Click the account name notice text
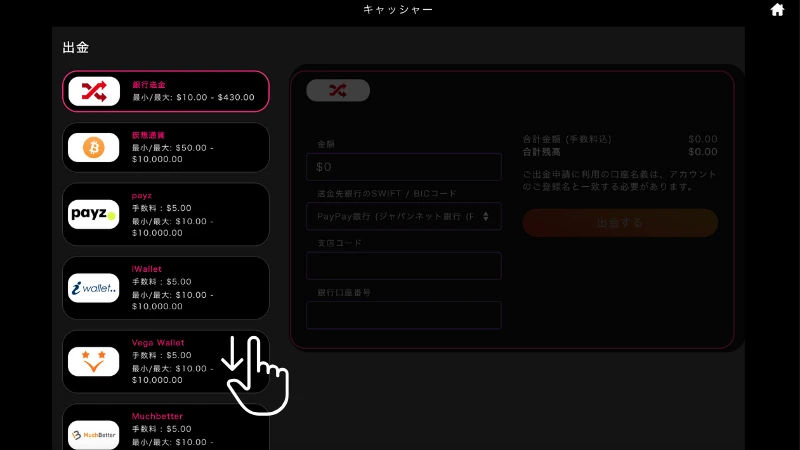Image resolution: width=800 pixels, height=450 pixels. [619, 180]
